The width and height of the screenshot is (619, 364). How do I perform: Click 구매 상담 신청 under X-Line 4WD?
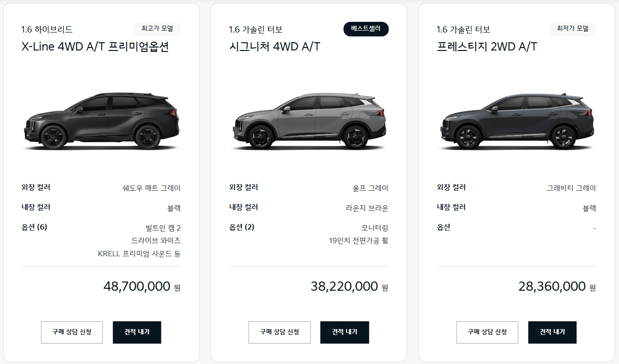pyautogui.click(x=71, y=332)
